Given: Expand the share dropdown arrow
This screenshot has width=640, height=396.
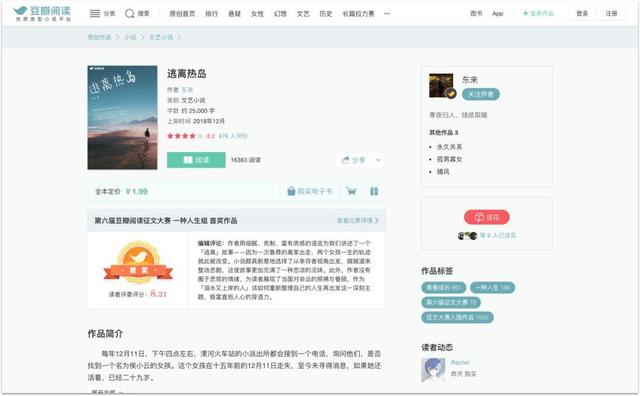Looking at the screenshot, I should 378,160.
